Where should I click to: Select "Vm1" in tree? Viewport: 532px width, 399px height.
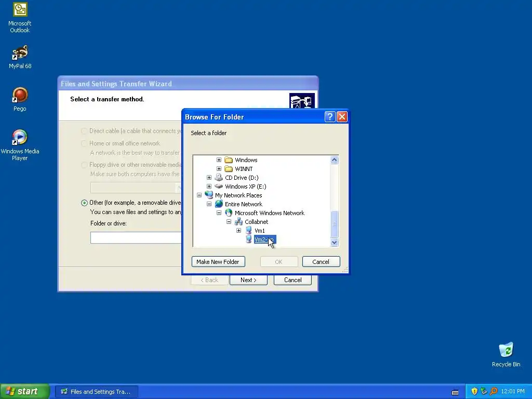(260, 230)
